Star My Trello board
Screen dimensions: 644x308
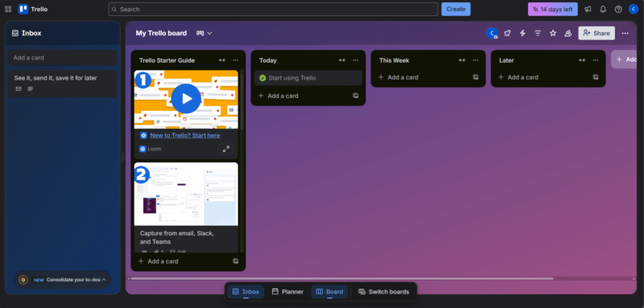pyautogui.click(x=553, y=33)
